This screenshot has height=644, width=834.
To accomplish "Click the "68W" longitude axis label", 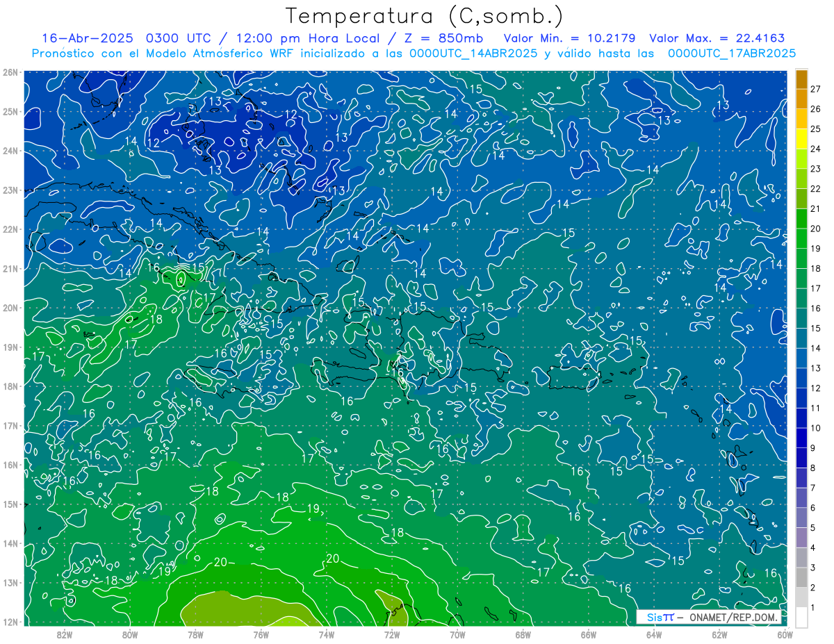I will tap(523, 634).
